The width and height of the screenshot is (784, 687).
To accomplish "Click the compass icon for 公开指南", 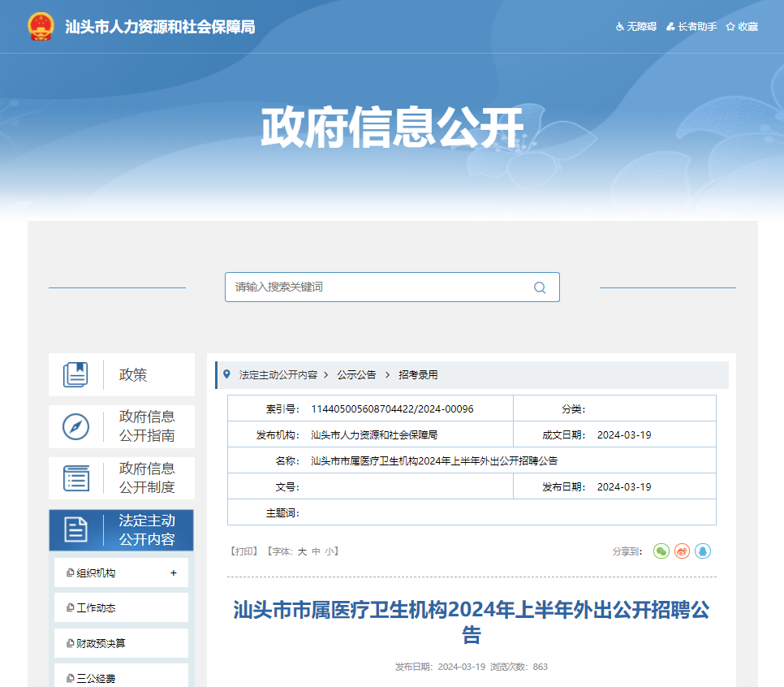I will [x=75, y=427].
